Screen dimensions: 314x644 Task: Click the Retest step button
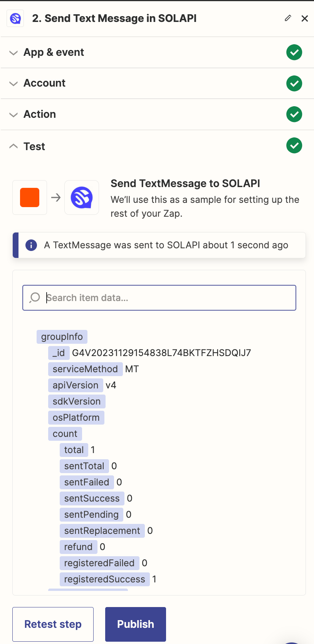(x=53, y=624)
